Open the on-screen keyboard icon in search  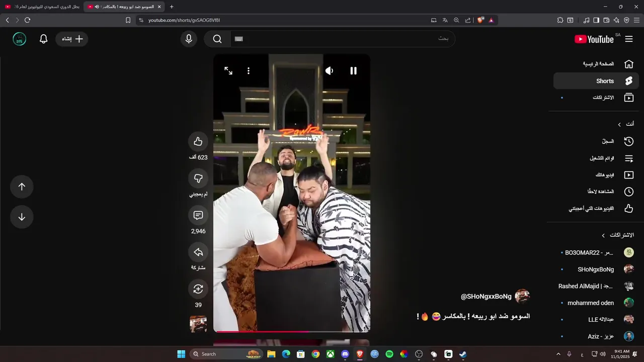tap(239, 39)
